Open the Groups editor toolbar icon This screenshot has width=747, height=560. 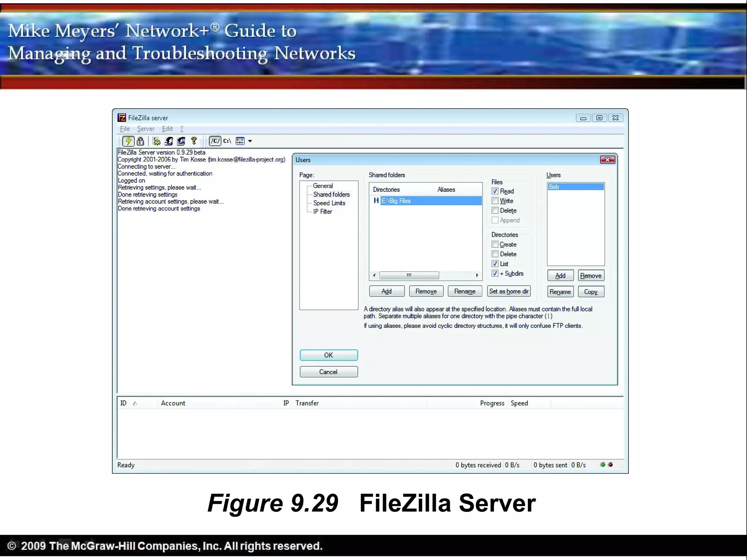pos(181,141)
